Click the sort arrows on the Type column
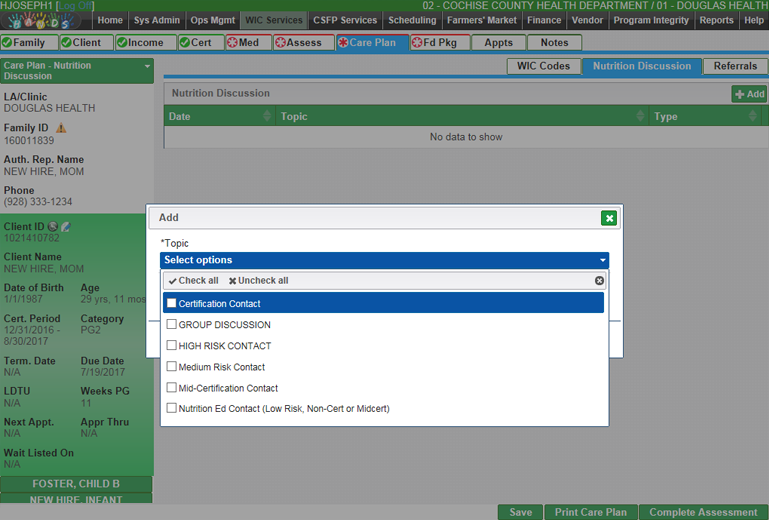The height and width of the screenshot is (520, 769). [x=751, y=117]
